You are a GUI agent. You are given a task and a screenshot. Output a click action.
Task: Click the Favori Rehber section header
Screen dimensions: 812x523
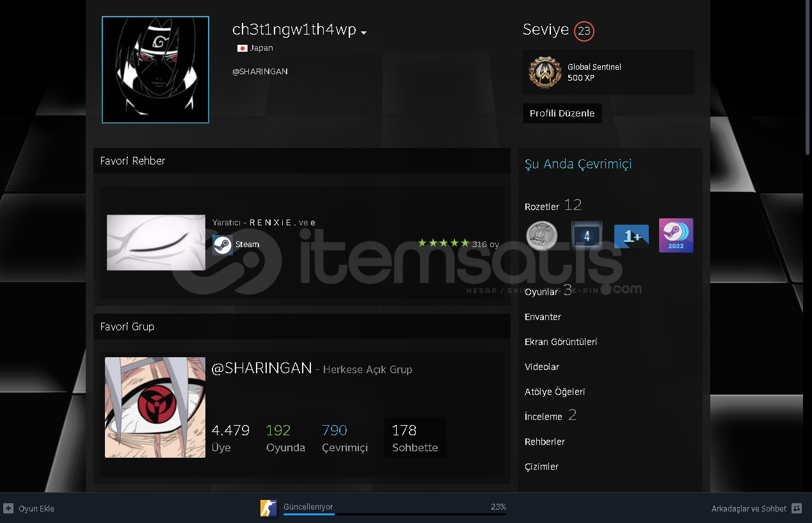(x=302, y=161)
